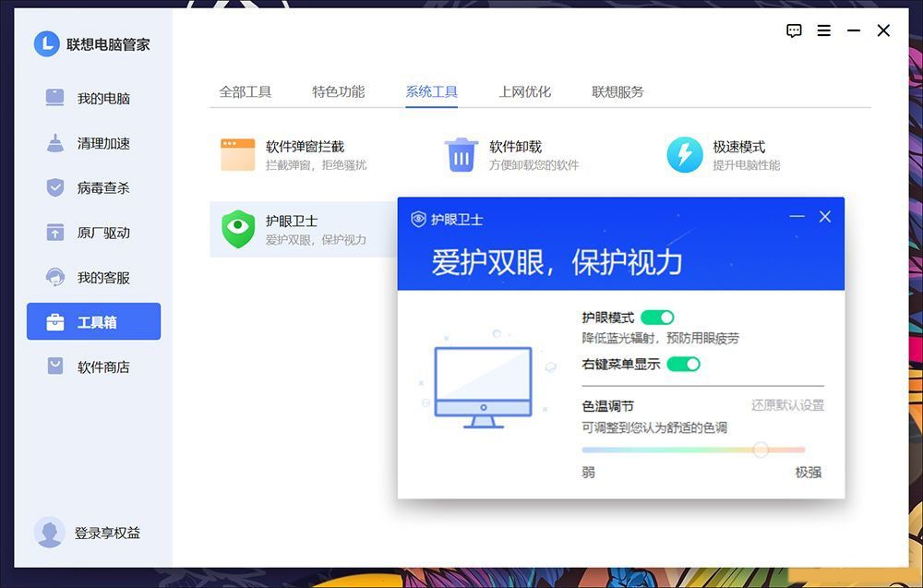This screenshot has width=923, height=588.
Task: Click the 工具箱 label
Action: [97, 322]
